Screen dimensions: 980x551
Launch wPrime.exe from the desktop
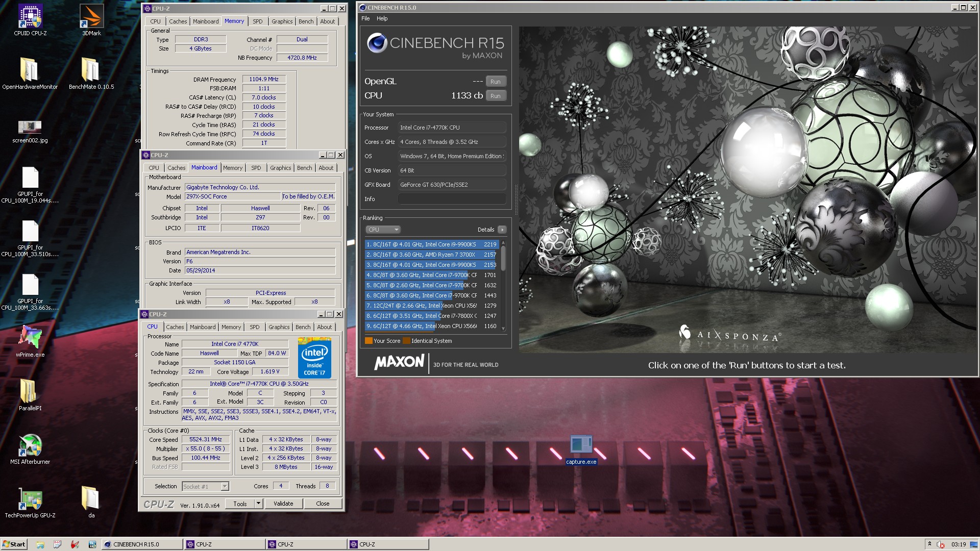point(30,341)
